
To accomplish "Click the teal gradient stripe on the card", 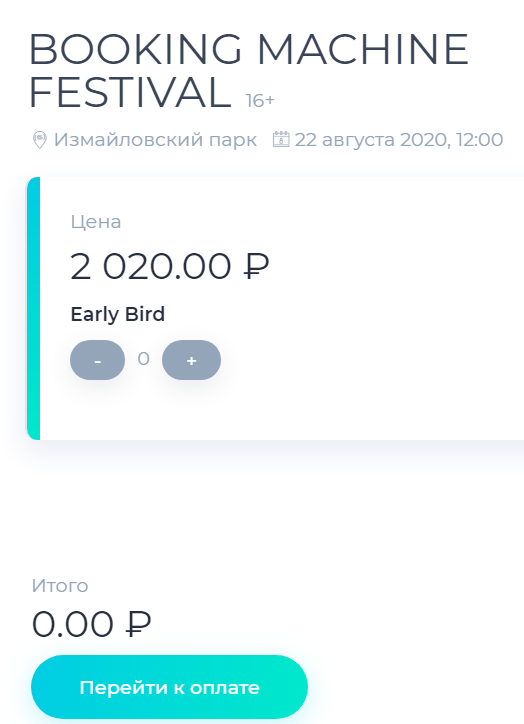I will pos(34,308).
